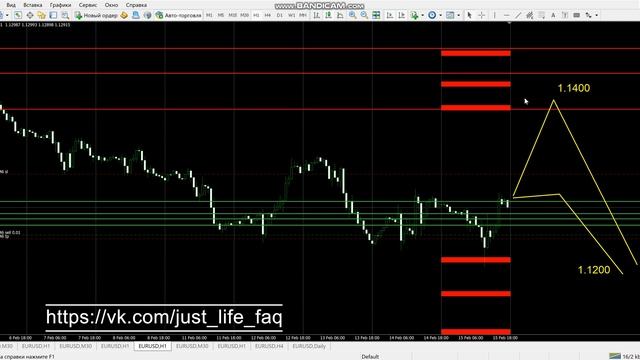640x360 pixels.
Task: Click the globe icon before Авто-торговля
Action: click(147, 15)
